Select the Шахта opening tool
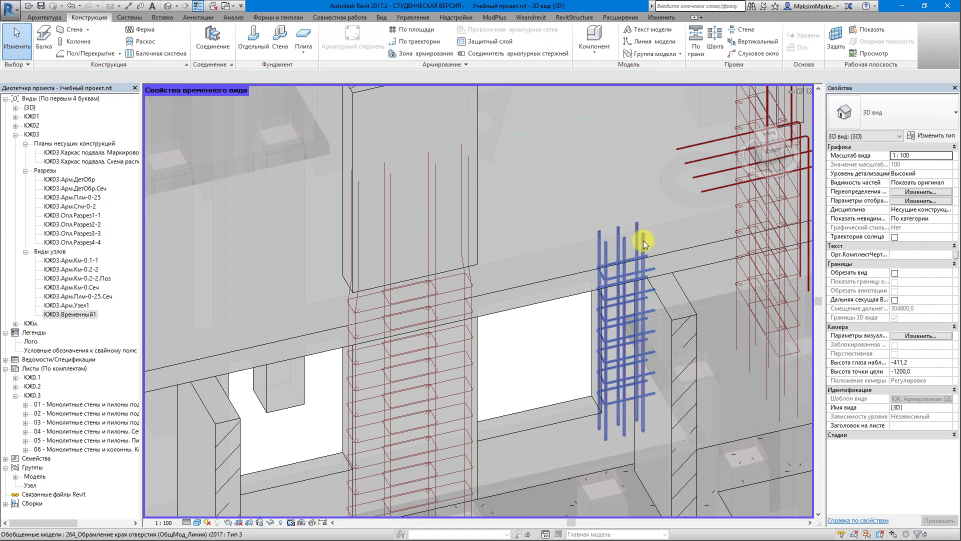This screenshot has height=541, width=961. (714, 38)
